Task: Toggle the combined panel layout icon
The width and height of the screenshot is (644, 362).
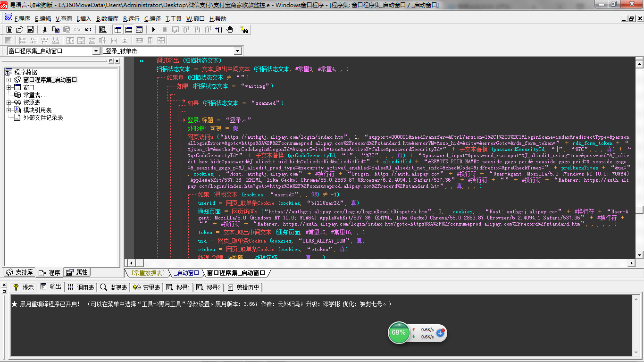Action: [139, 29]
